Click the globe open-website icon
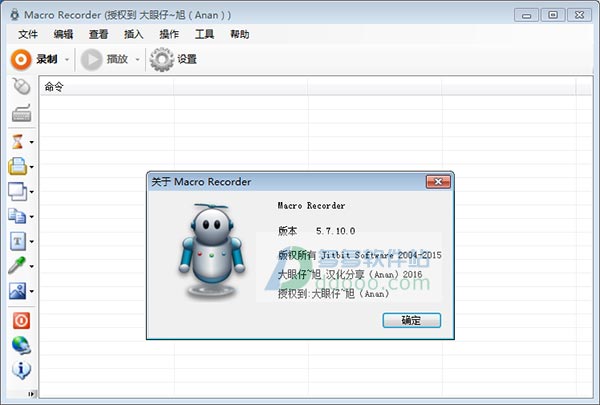The height and width of the screenshot is (405, 600). [x=21, y=345]
